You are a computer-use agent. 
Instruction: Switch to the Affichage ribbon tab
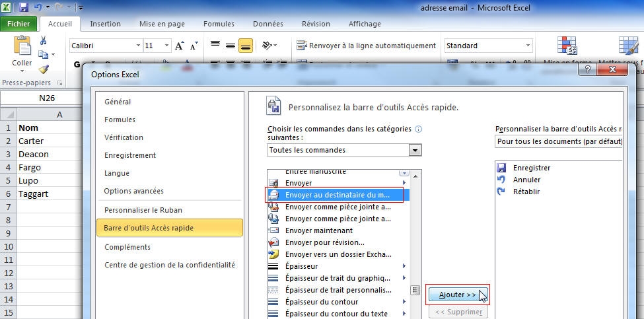[x=365, y=24]
